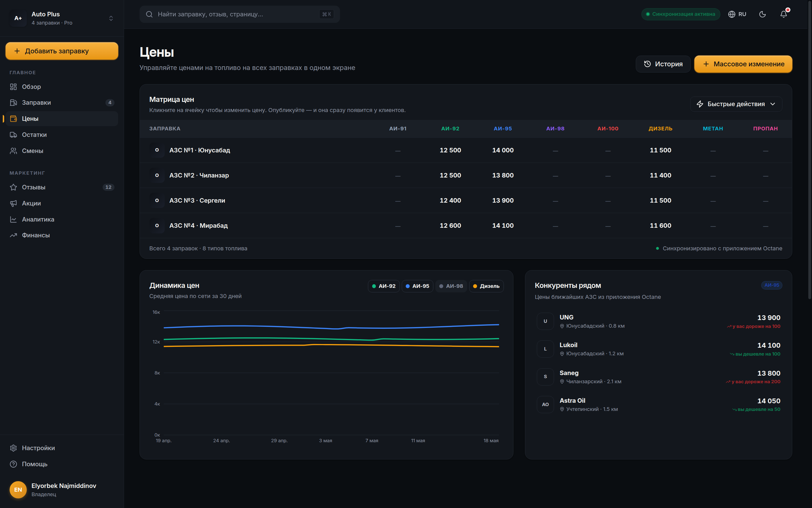
Task: Click the UNG price 13 900
Action: [x=769, y=317]
